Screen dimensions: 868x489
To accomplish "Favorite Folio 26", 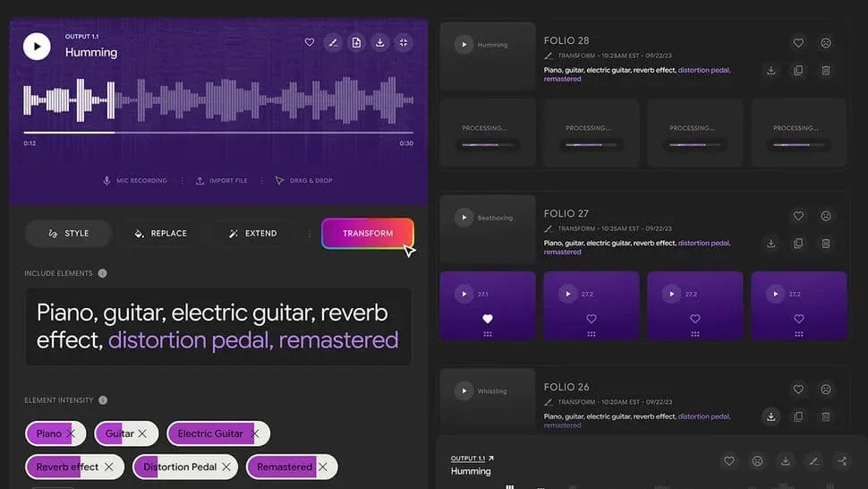I will [x=798, y=390].
